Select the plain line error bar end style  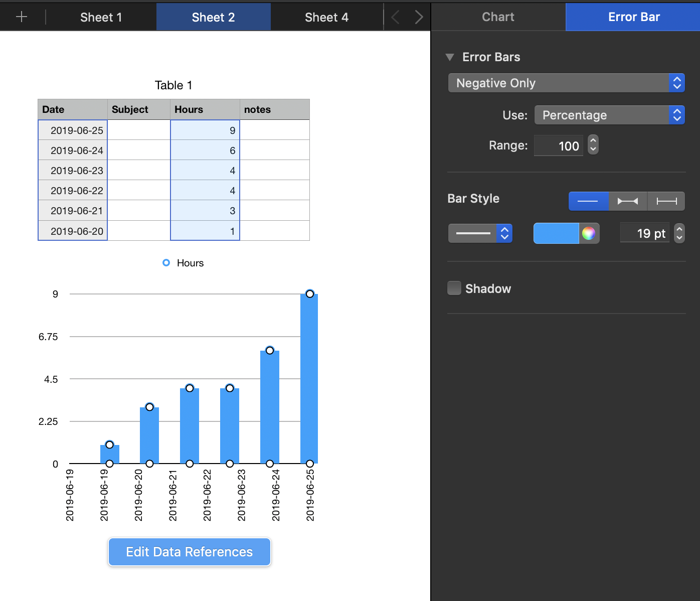(x=588, y=201)
